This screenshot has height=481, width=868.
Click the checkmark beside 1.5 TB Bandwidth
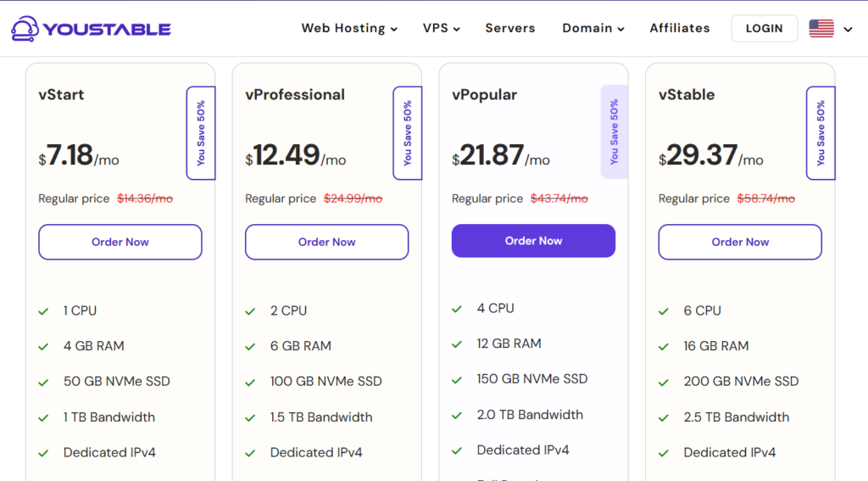coord(250,418)
